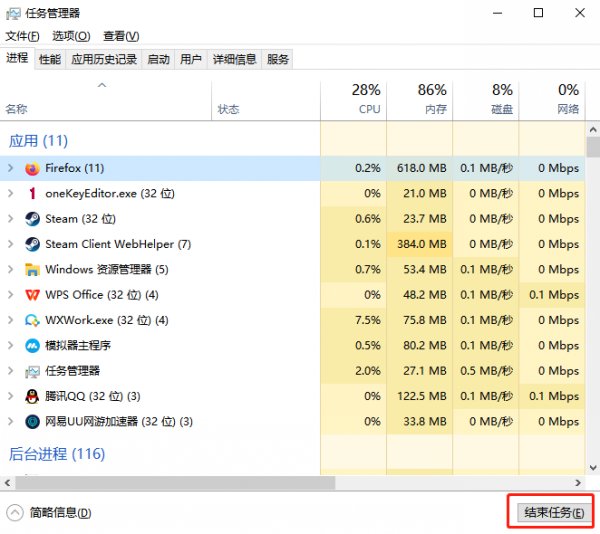Click the vertical scrollbar up arrow
The image size is (600, 534).
pos(593,130)
